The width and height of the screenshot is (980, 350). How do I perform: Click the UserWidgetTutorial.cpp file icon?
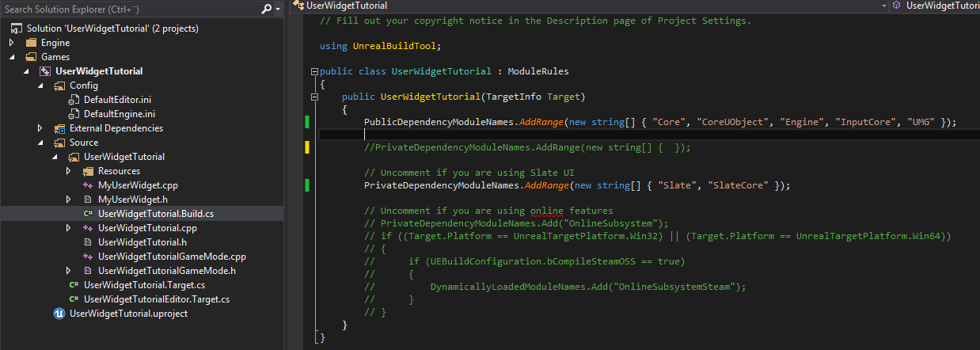point(88,228)
